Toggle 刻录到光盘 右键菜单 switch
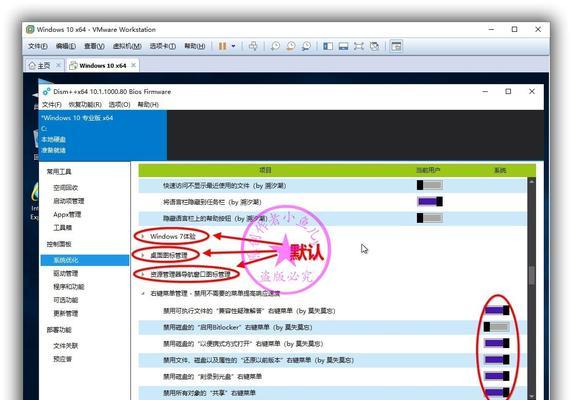 [496, 376]
